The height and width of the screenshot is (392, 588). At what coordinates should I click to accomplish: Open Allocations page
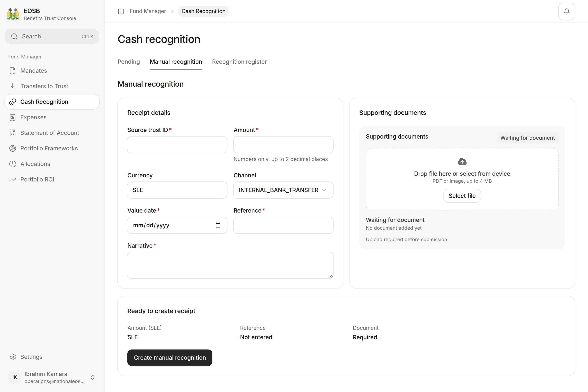[52, 164]
